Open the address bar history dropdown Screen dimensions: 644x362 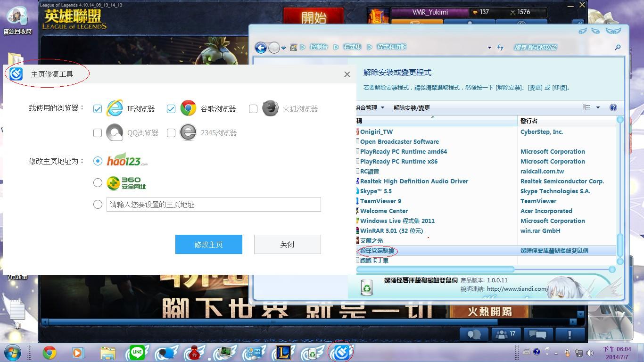tap(489, 48)
